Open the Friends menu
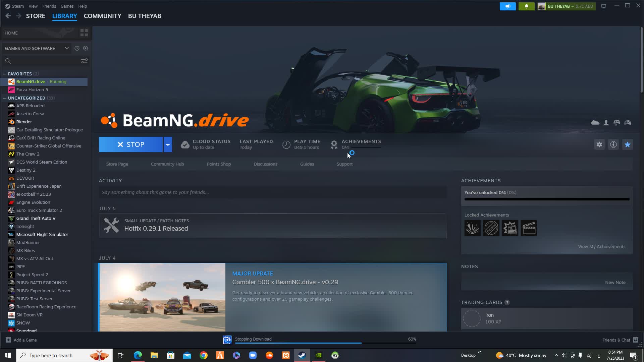The image size is (644, 362). point(49,6)
